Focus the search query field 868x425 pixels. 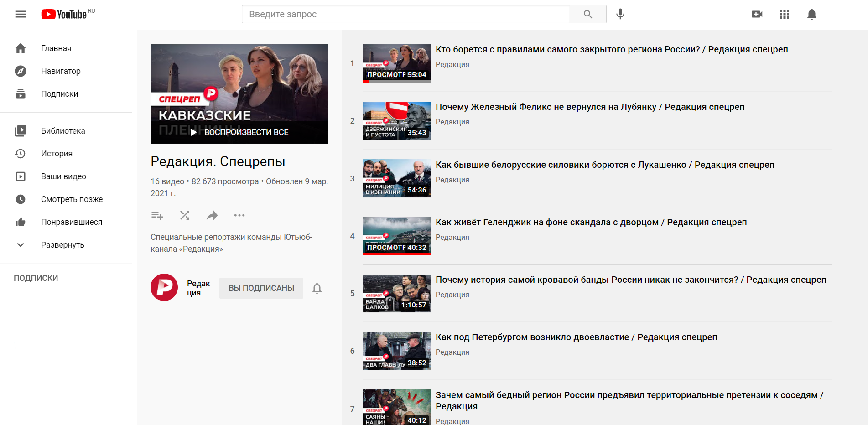click(x=405, y=14)
